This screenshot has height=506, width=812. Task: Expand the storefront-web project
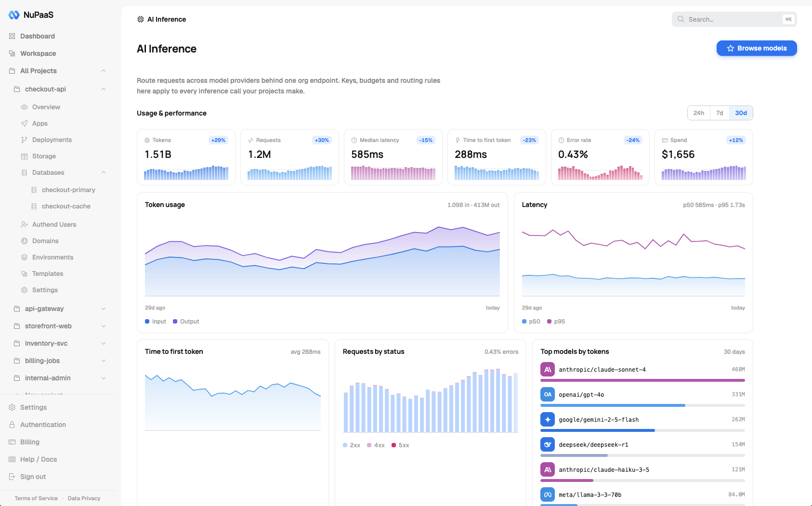(104, 326)
